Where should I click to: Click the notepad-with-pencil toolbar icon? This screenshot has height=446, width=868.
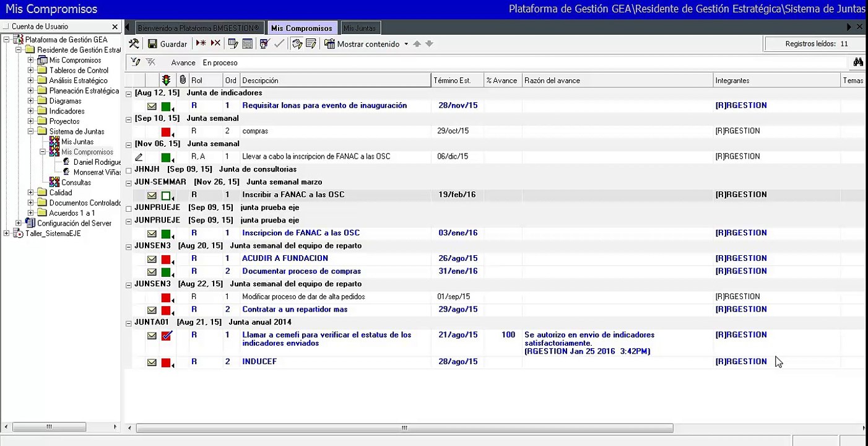[311, 44]
